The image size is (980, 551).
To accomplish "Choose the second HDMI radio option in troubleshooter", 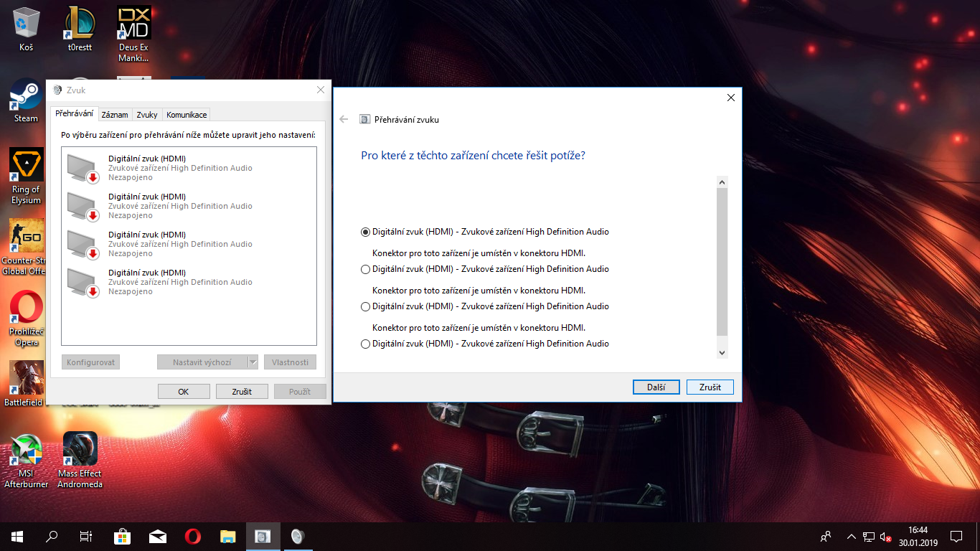I will [x=366, y=269].
